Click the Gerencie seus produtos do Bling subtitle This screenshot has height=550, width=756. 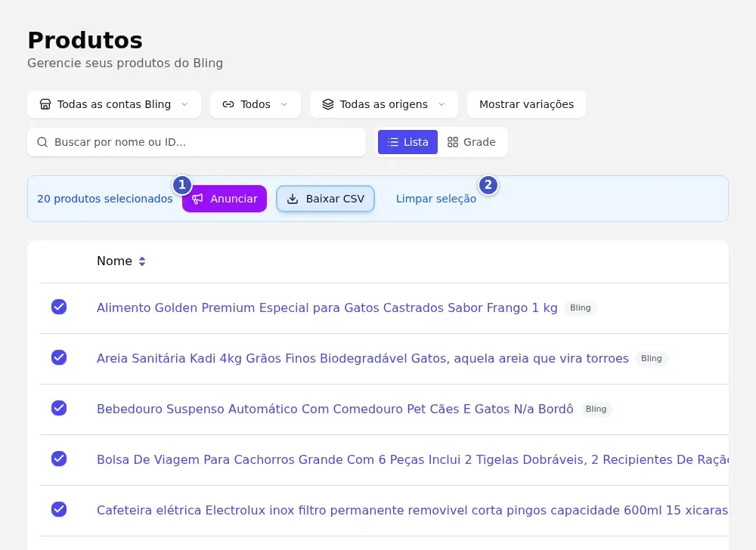(x=125, y=63)
